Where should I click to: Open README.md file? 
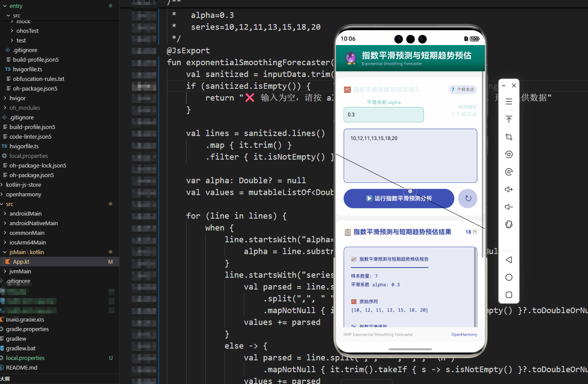[x=22, y=367]
